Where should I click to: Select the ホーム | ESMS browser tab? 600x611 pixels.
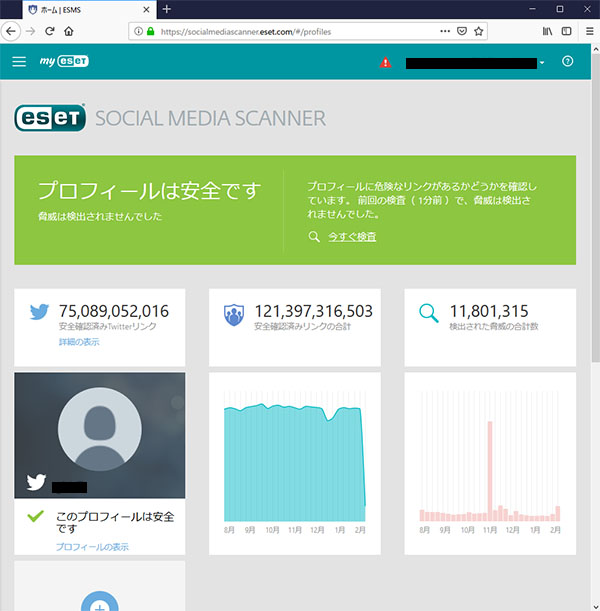pyautogui.click(x=90, y=10)
